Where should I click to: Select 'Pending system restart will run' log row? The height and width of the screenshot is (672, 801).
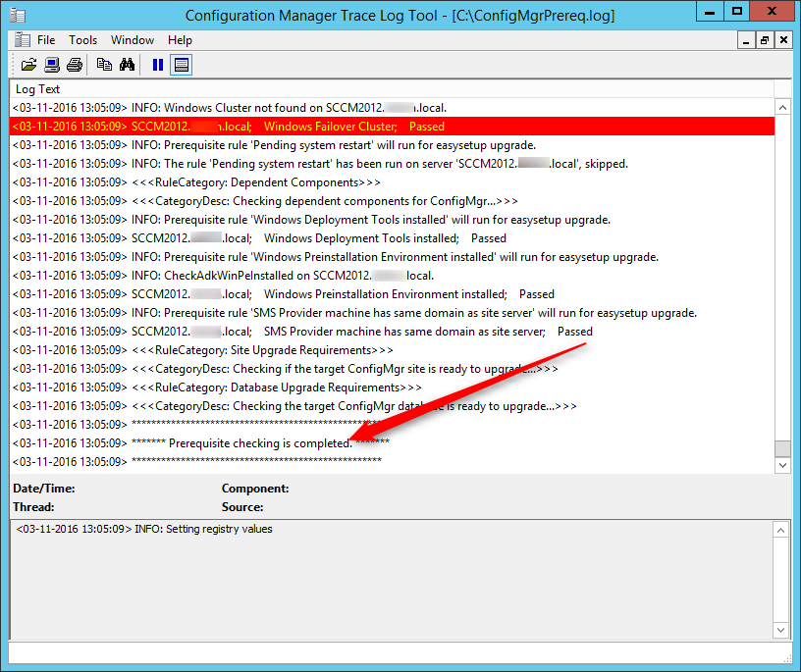pyautogui.click(x=392, y=145)
